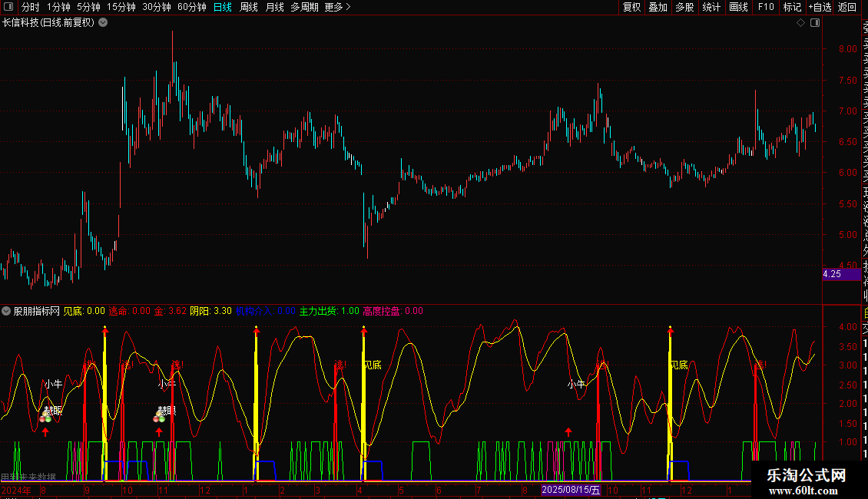Open the 多股 multi-stock view

[x=684, y=7]
